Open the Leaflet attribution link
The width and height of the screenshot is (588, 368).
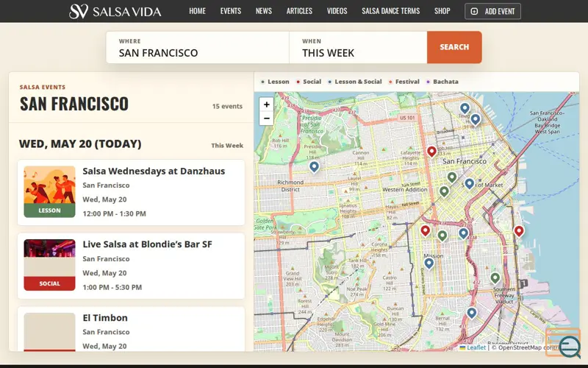coord(476,347)
